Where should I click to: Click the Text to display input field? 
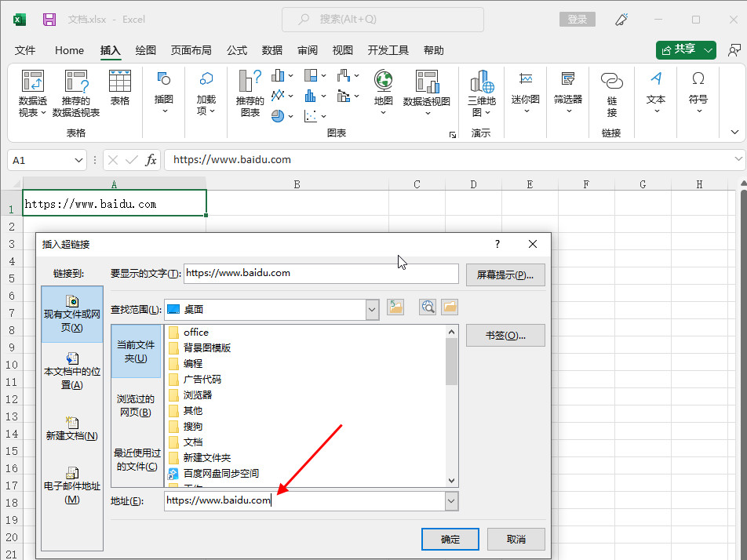pos(321,273)
